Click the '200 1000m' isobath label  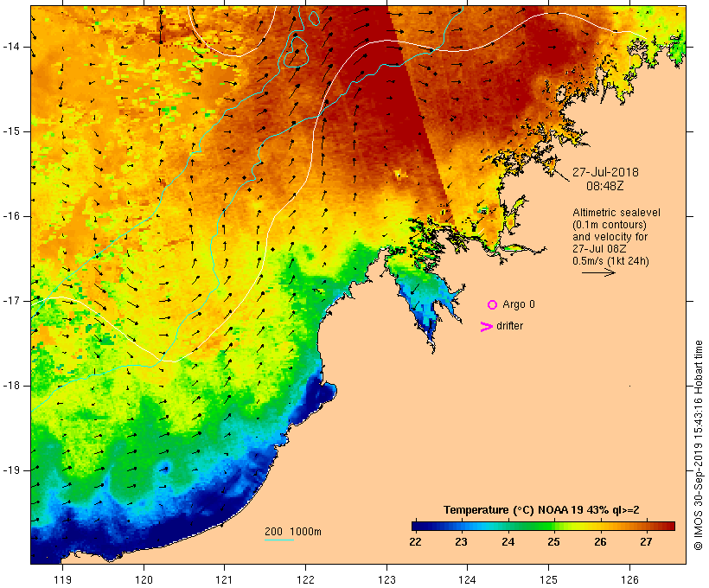(293, 532)
